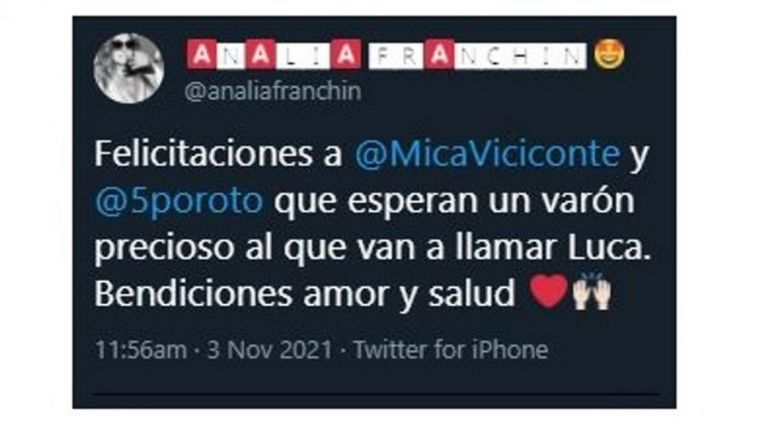Viewport: 768px width, 430px height.
Task: Click the ANALIA display name tiles
Action: pyautogui.click(x=274, y=54)
